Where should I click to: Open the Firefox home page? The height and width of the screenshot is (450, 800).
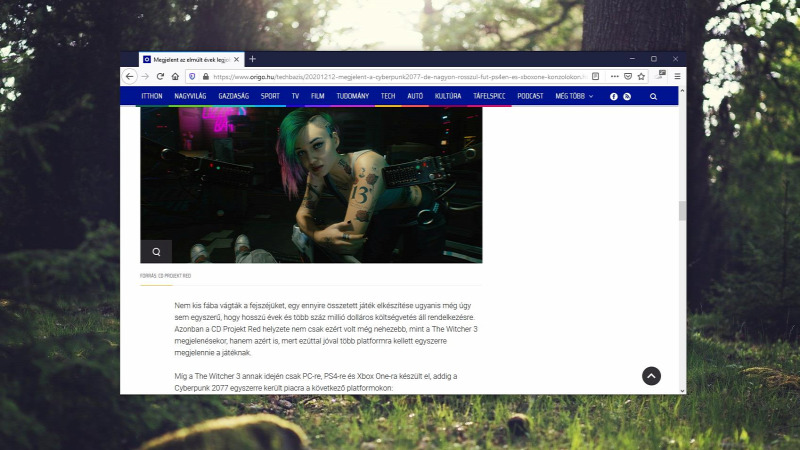click(x=175, y=77)
